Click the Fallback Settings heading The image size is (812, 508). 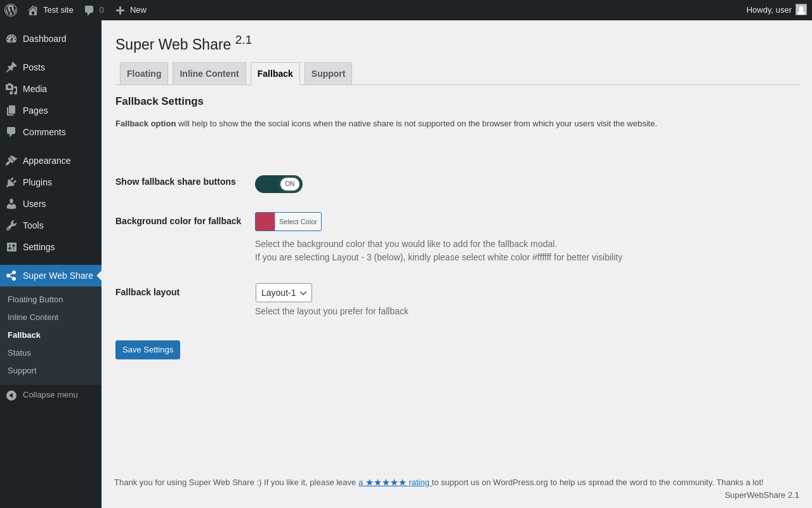point(159,102)
